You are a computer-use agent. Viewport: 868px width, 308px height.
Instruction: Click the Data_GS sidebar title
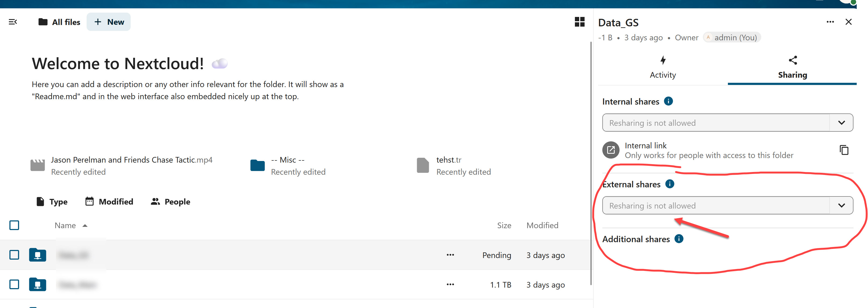618,23
